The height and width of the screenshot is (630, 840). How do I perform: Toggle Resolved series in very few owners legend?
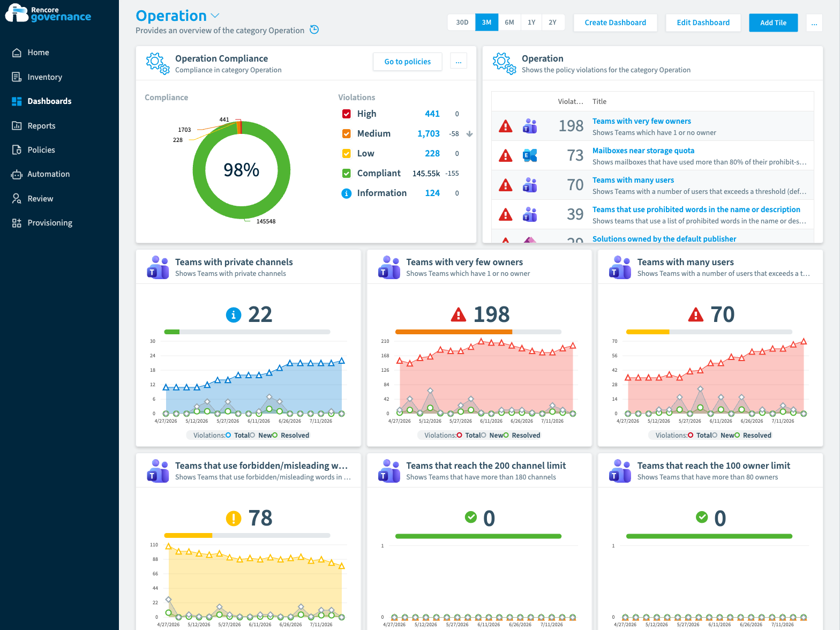(522, 436)
